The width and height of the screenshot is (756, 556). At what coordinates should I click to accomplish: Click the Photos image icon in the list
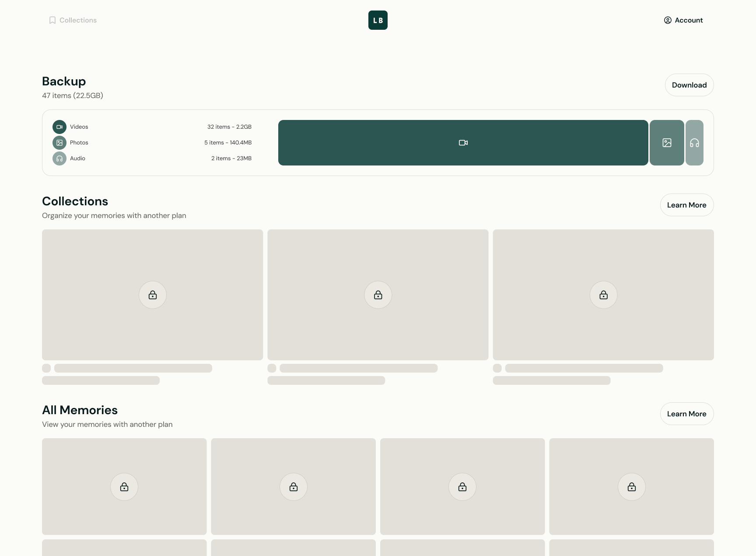point(59,143)
